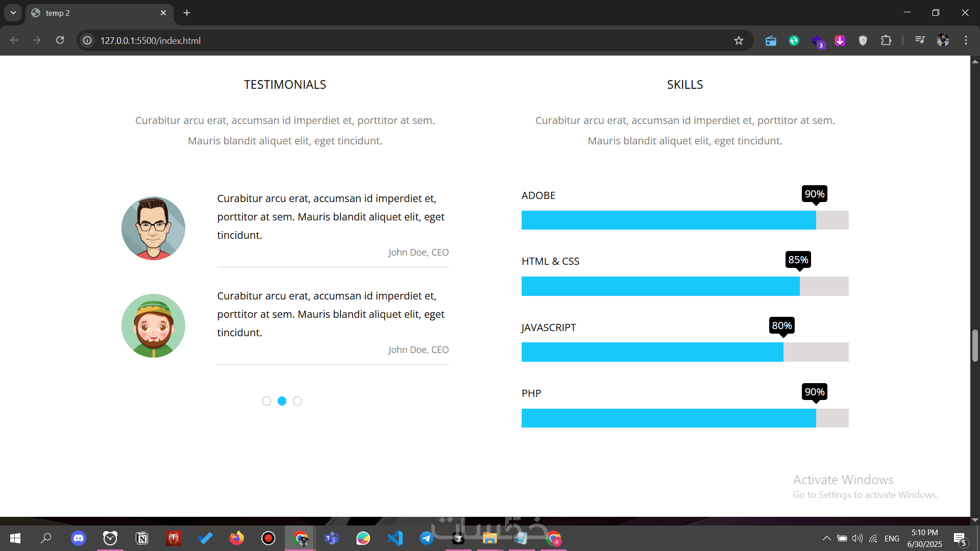Image resolution: width=980 pixels, height=551 pixels.
Task: Open the Extensions puzzle icon
Action: click(886, 40)
